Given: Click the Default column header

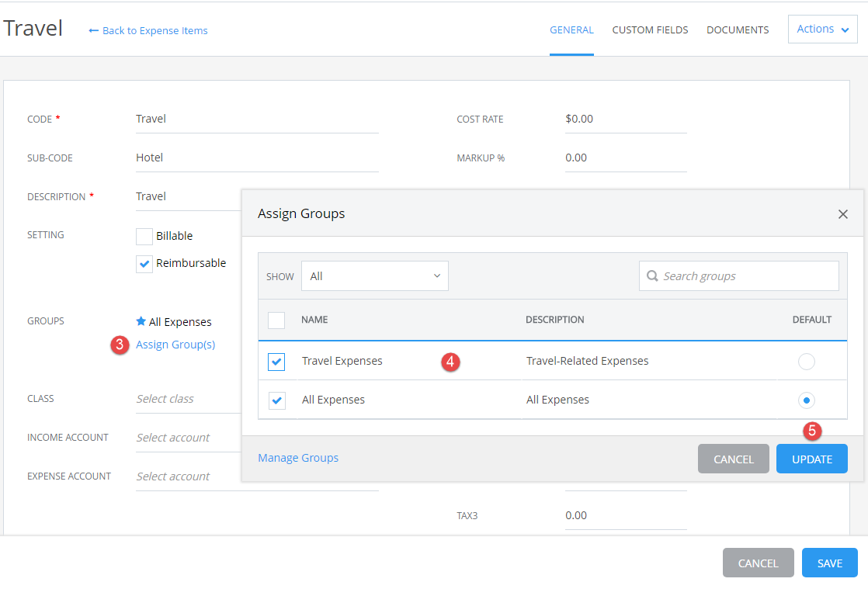Looking at the screenshot, I should click(811, 320).
